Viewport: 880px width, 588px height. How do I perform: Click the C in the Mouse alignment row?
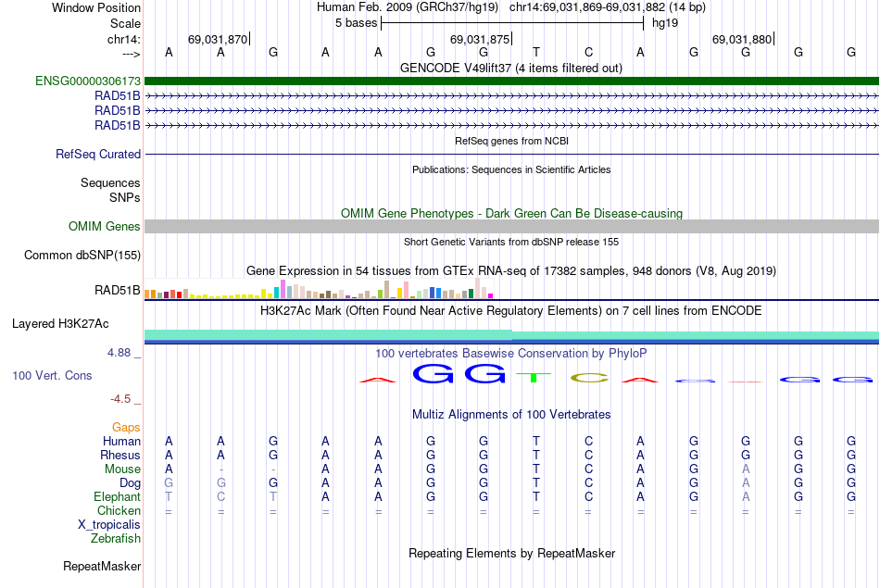click(588, 469)
